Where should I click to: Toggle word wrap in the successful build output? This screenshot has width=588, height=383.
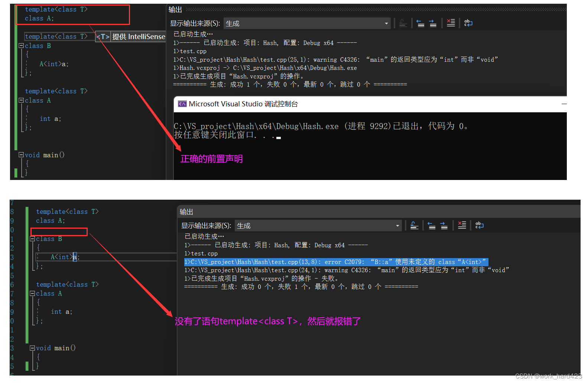coord(468,23)
